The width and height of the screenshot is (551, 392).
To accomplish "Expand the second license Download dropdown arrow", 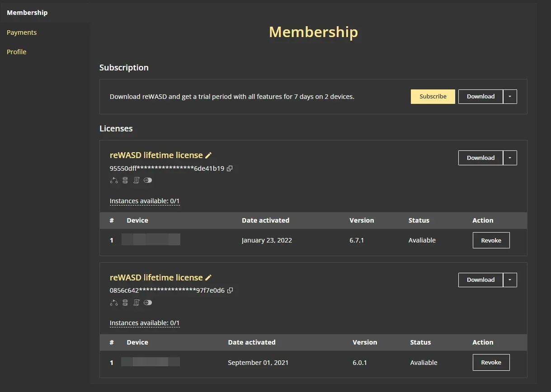I will [x=510, y=280].
